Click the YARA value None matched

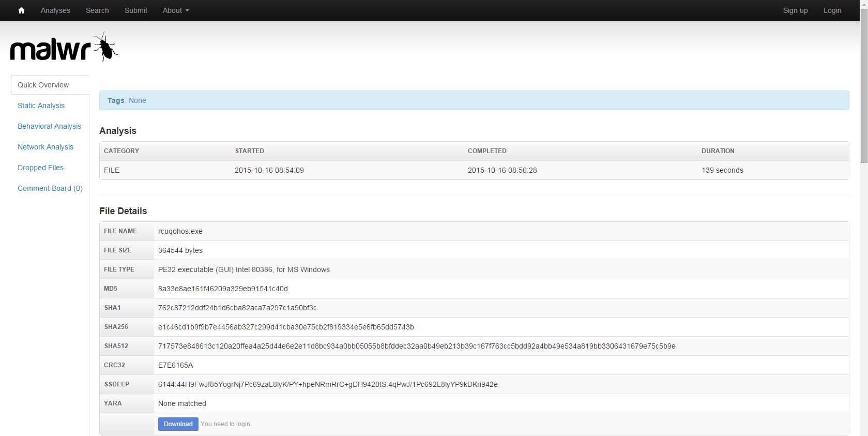click(x=182, y=403)
